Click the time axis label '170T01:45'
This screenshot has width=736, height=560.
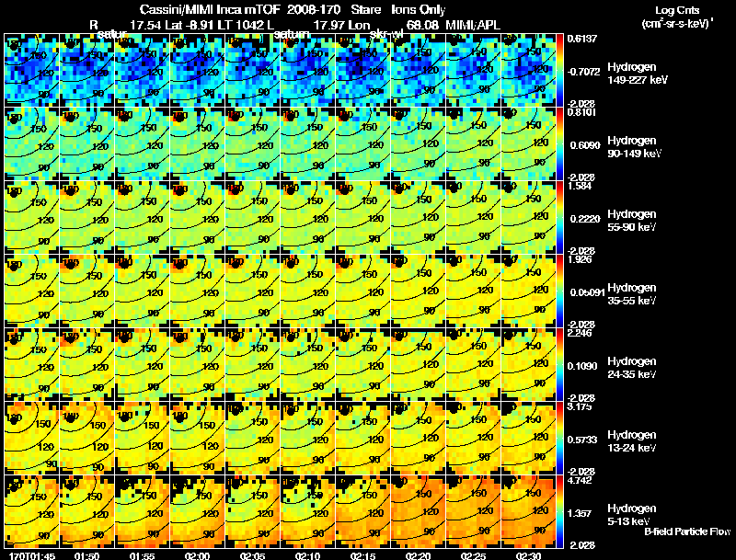tap(32, 555)
